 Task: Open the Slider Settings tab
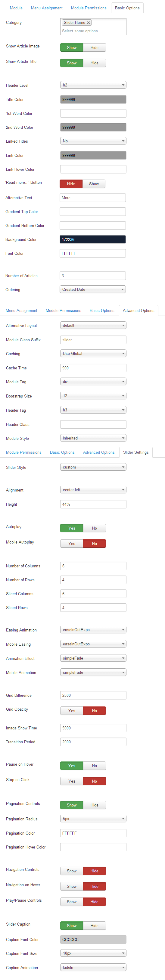coord(136,452)
